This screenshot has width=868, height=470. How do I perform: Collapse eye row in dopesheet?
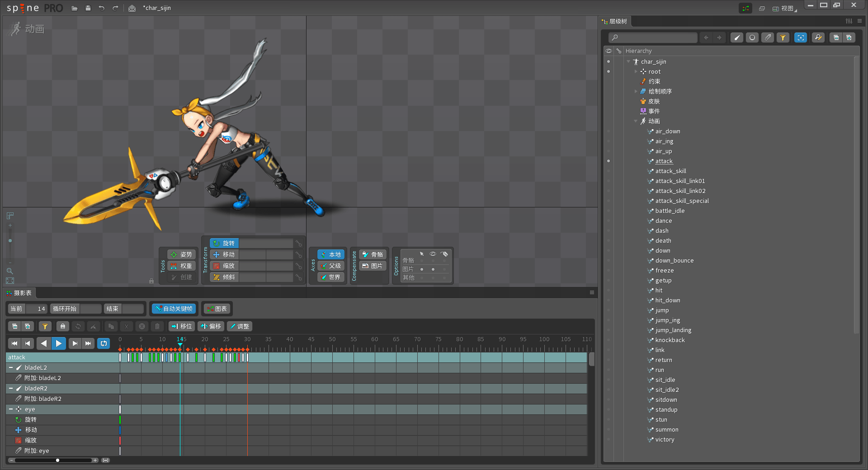click(11, 409)
